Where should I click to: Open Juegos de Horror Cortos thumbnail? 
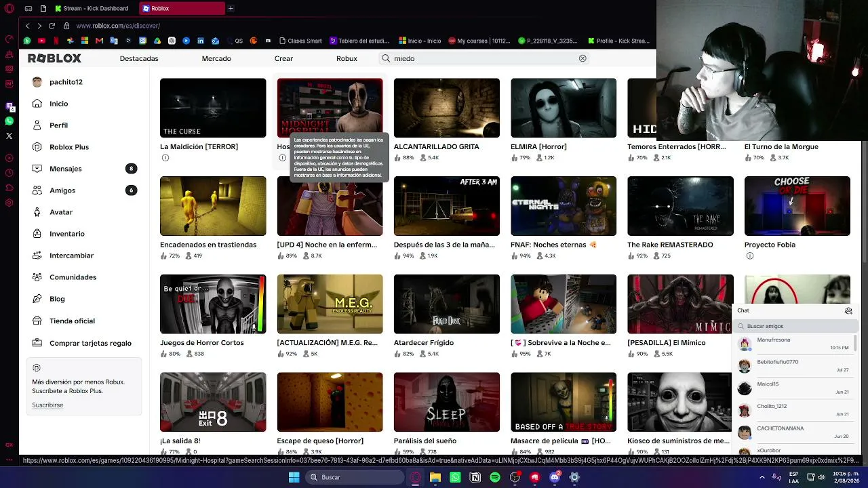tap(213, 304)
